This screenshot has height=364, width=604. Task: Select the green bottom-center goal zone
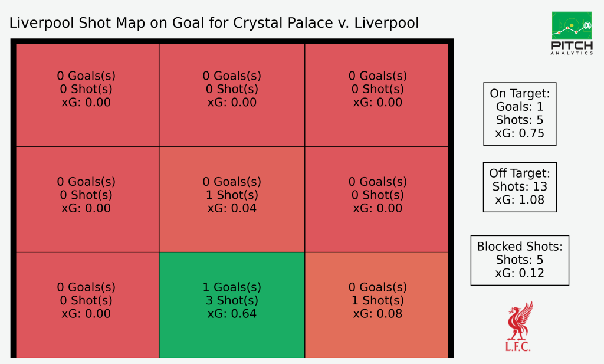(x=232, y=305)
